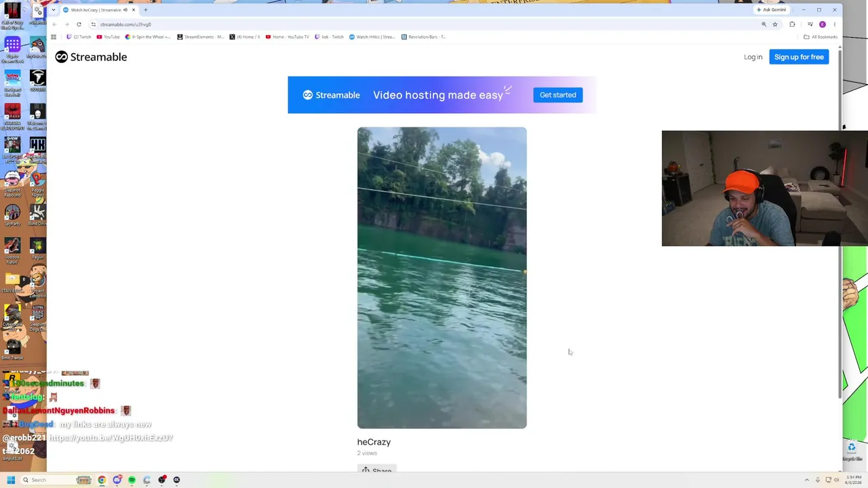The width and height of the screenshot is (868, 488).
Task: Open the StreamElements bookmark
Action: [201, 37]
